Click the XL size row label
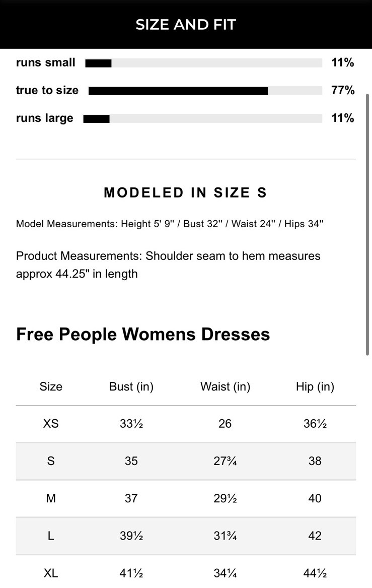The height and width of the screenshot is (588, 372). 51,573
